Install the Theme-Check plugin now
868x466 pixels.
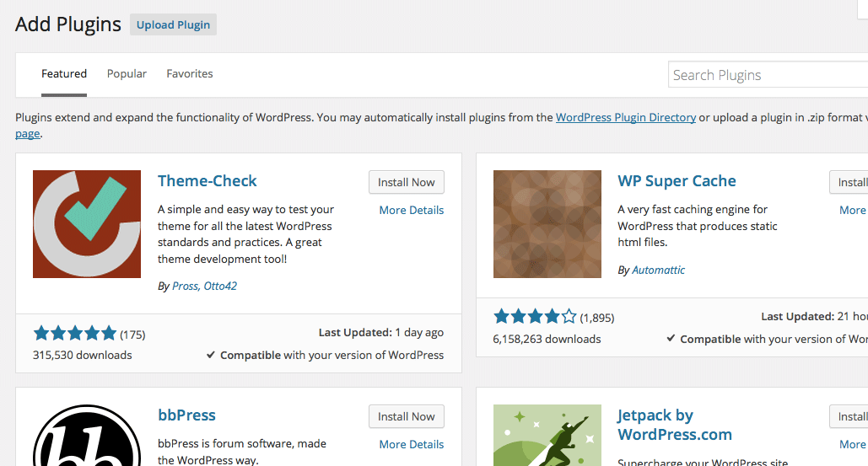[x=407, y=182]
